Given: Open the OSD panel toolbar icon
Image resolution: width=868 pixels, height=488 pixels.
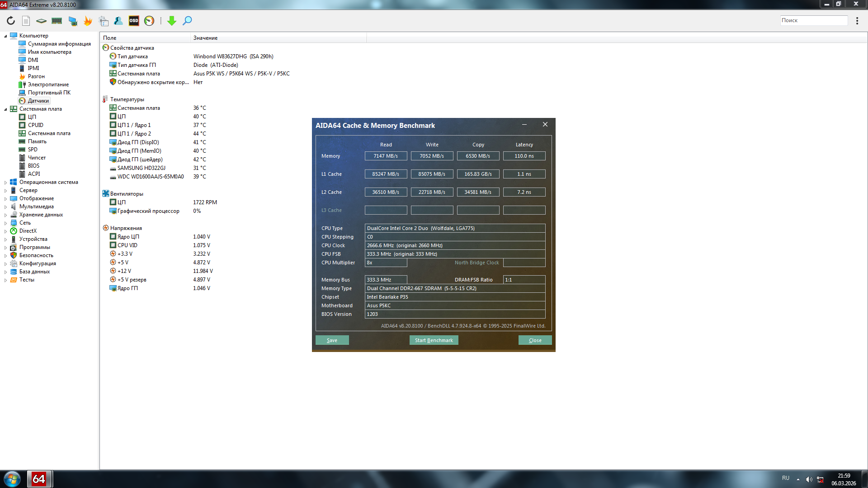Looking at the screenshot, I should pos(134,21).
